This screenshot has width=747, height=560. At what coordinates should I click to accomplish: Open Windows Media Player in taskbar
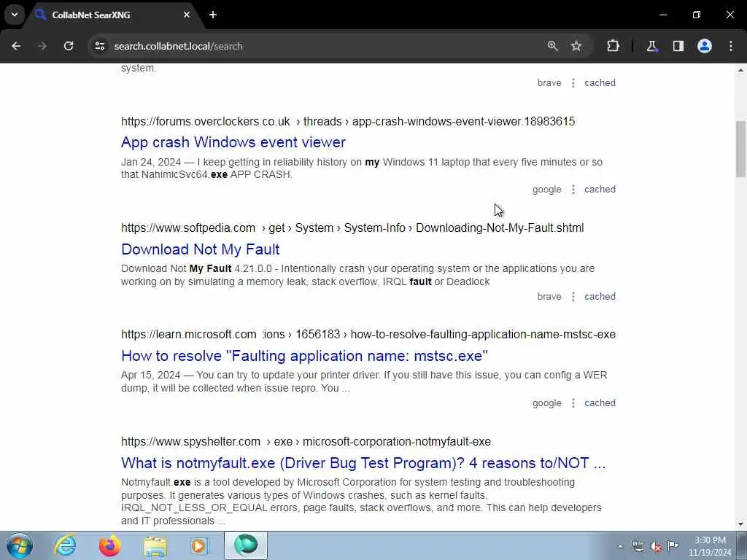pyautogui.click(x=199, y=545)
